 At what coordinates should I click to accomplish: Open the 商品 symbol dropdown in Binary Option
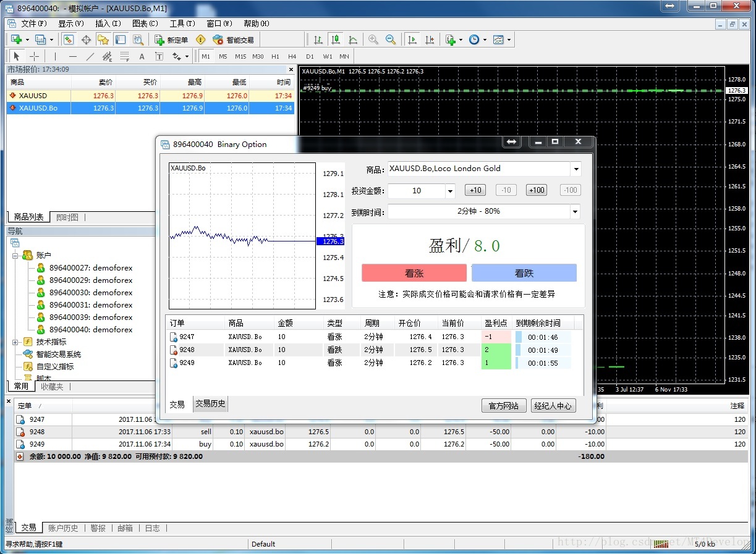pyautogui.click(x=575, y=169)
